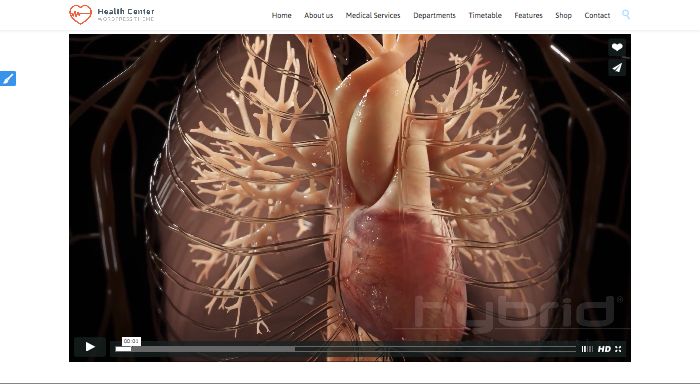700x384 pixels.
Task: Expand the Medical Services menu
Action: pyautogui.click(x=373, y=15)
